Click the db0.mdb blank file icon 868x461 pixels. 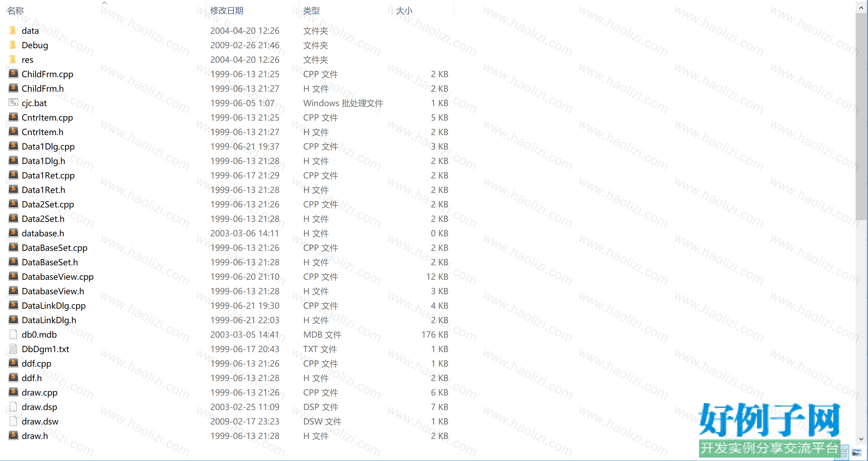(x=13, y=334)
